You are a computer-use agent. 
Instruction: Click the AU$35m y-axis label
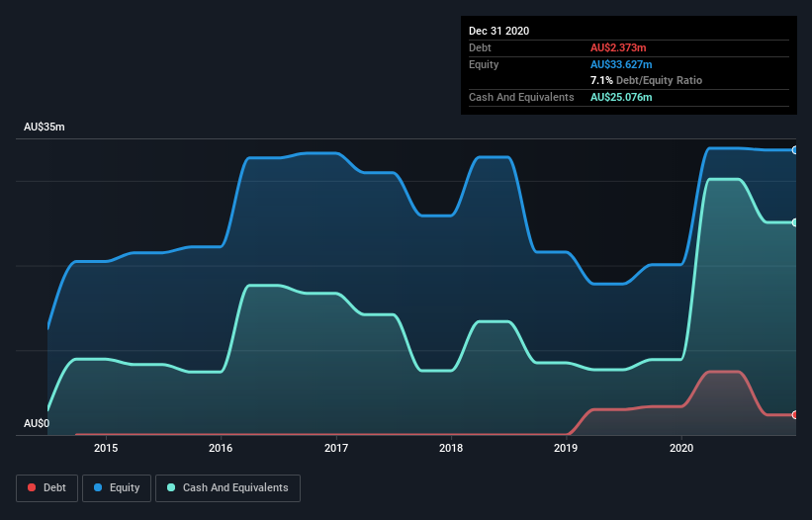[x=45, y=127]
